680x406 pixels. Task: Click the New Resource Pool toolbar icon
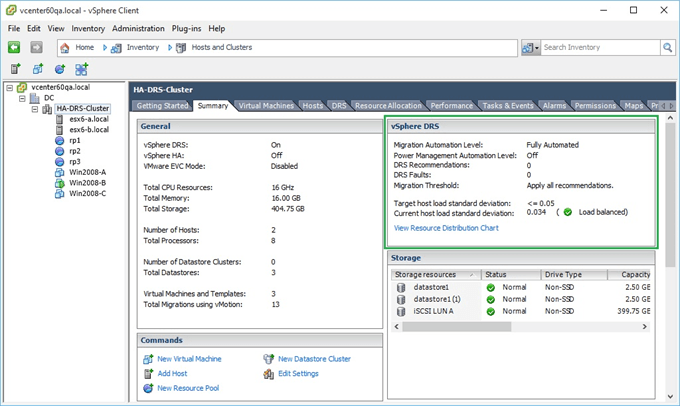(60, 69)
